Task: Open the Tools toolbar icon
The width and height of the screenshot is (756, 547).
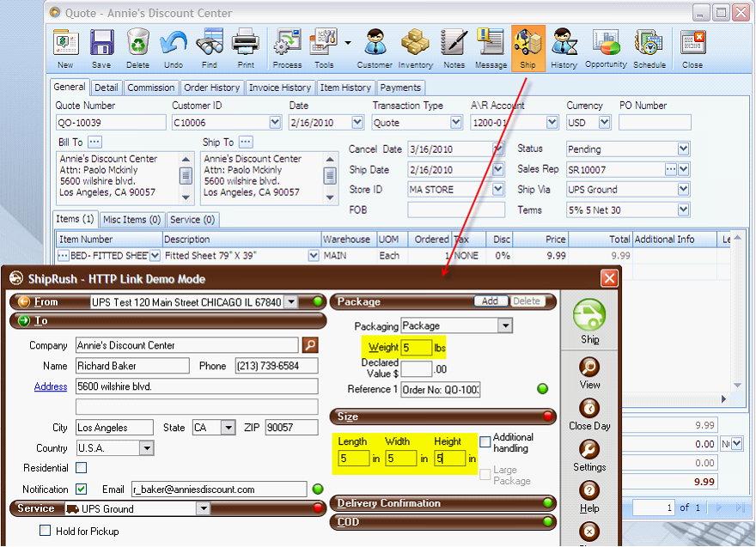Action: 324,48
